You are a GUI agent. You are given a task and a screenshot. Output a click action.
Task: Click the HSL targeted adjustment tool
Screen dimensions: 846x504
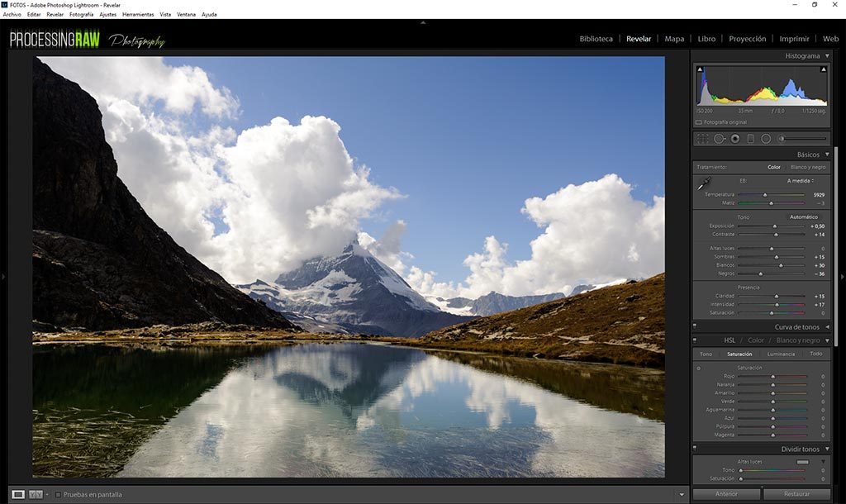[x=699, y=368]
